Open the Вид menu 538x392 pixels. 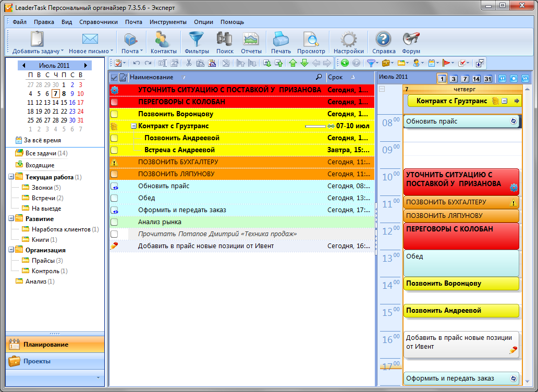[x=67, y=22]
